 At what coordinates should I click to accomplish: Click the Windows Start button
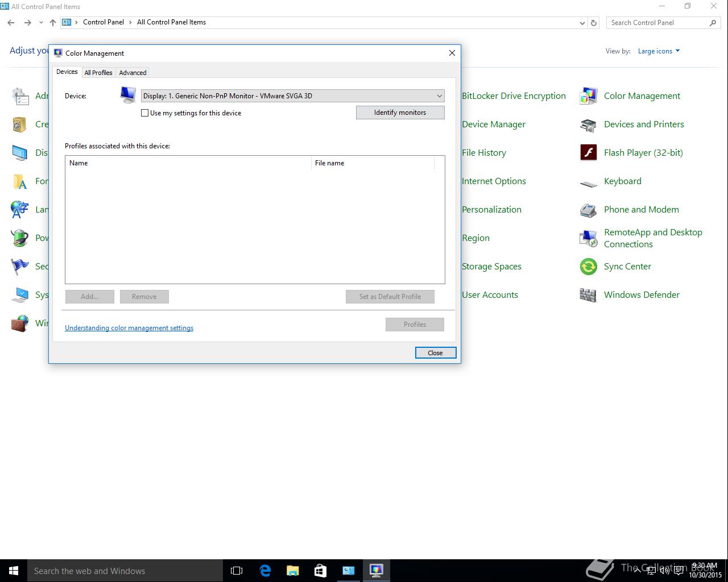(14, 571)
